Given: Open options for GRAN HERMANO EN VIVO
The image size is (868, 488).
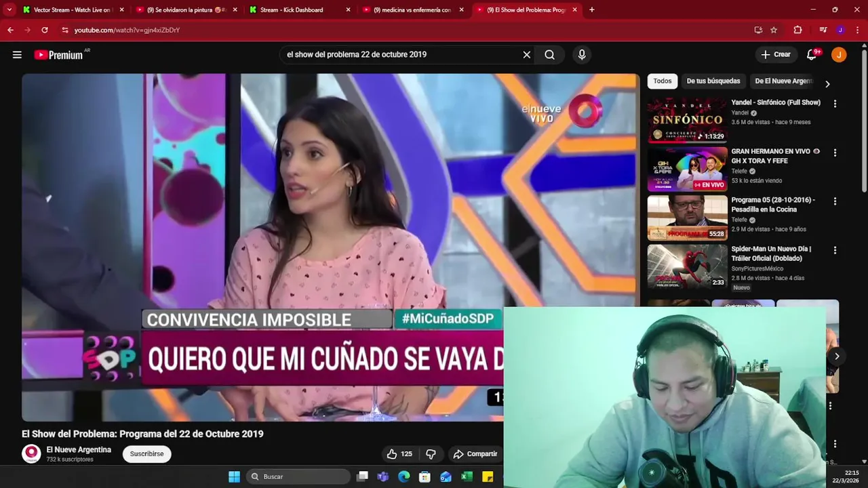Looking at the screenshot, I should [x=835, y=152].
